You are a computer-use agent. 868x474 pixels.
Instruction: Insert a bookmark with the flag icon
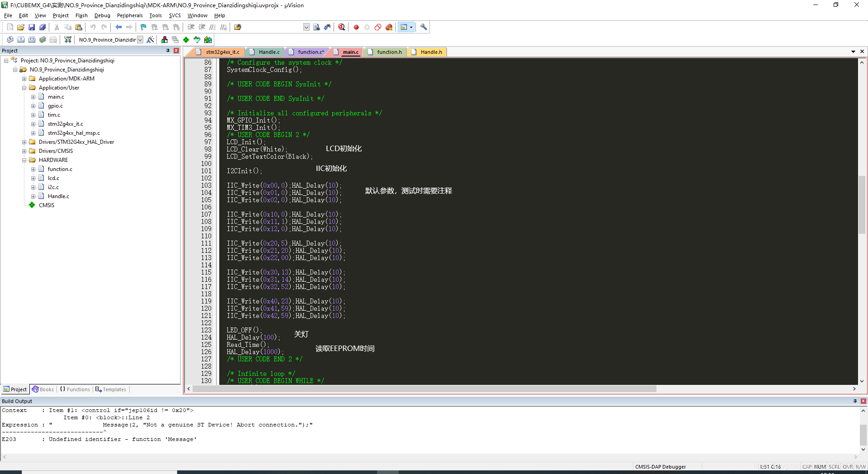click(144, 27)
